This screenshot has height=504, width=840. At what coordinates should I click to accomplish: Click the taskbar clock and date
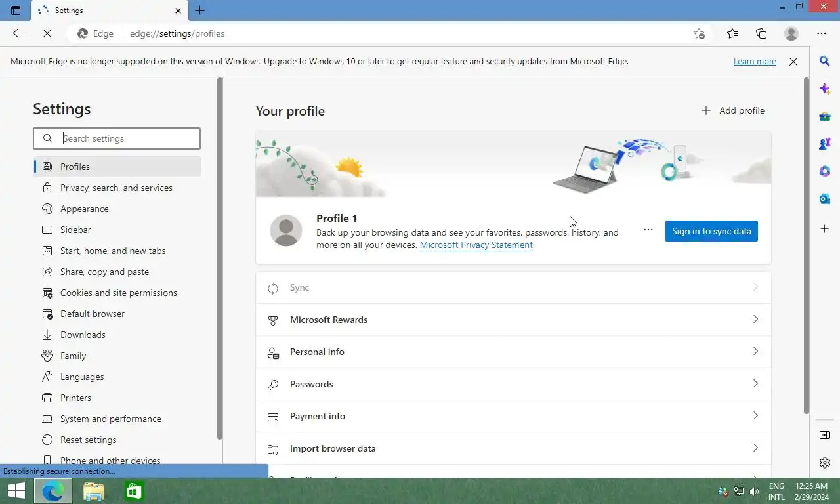[811, 492]
